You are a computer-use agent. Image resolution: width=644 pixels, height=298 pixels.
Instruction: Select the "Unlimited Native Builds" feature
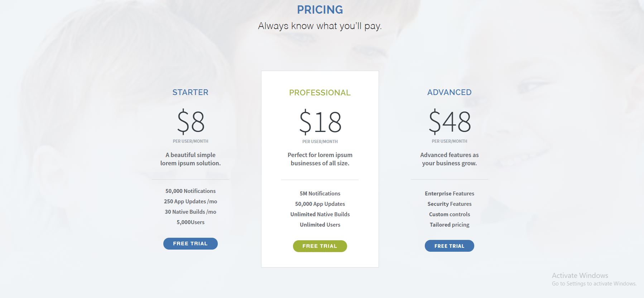[320, 214]
